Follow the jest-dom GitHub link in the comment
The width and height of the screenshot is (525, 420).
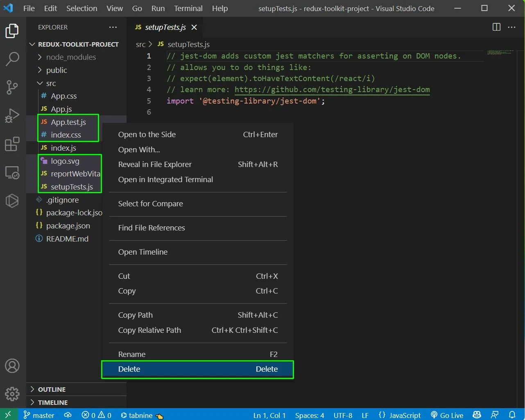[x=332, y=89]
